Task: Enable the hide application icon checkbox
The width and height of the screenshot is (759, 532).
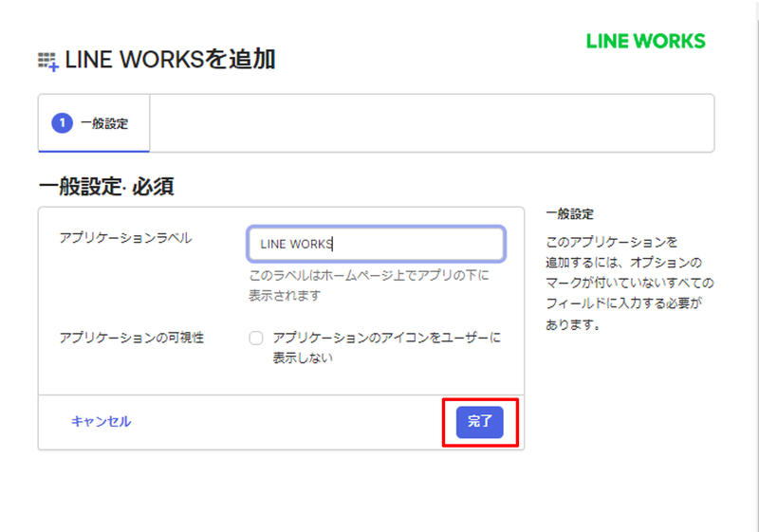Action: 256,338
